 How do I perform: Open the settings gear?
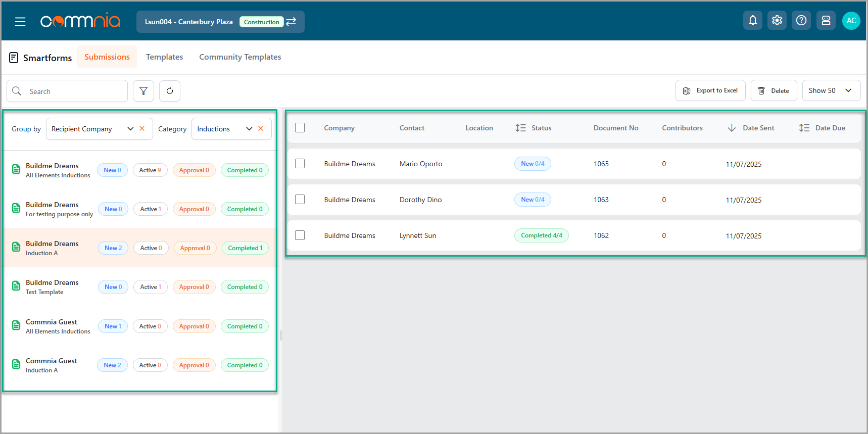[x=777, y=20]
